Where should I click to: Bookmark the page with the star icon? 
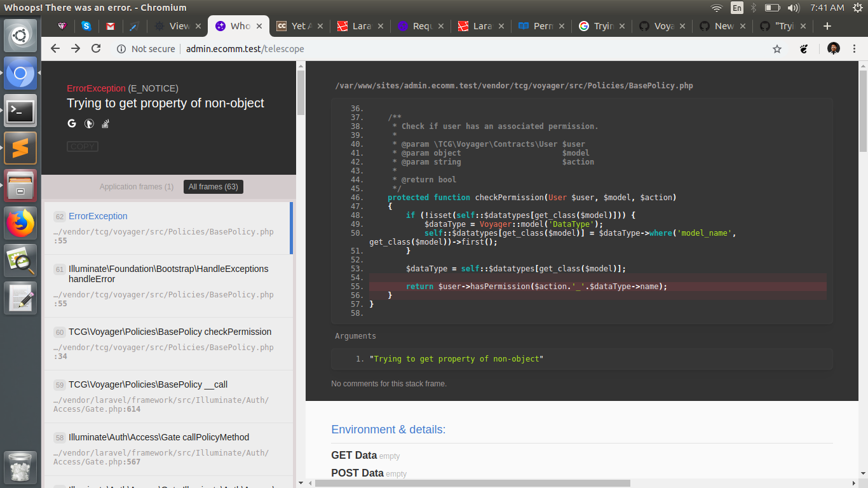(x=777, y=48)
